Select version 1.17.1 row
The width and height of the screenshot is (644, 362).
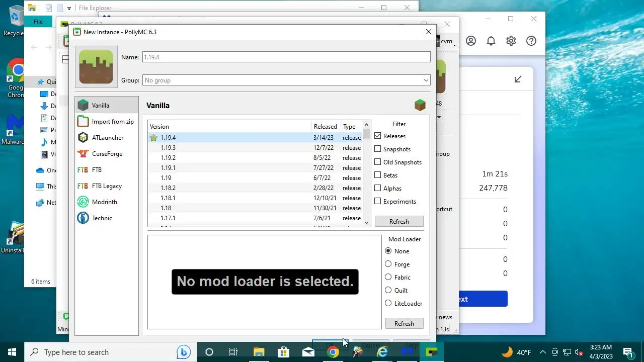click(255, 218)
